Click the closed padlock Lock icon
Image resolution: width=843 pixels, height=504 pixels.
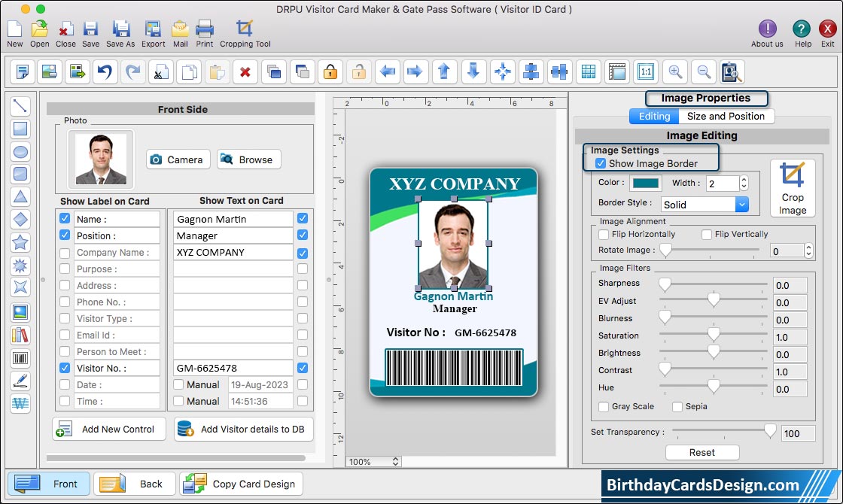coord(330,71)
